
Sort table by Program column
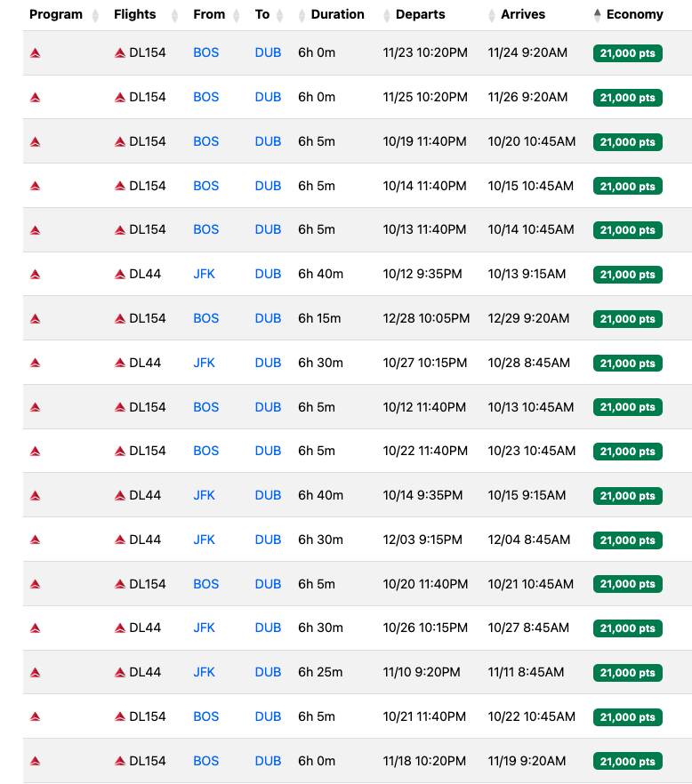(x=63, y=15)
